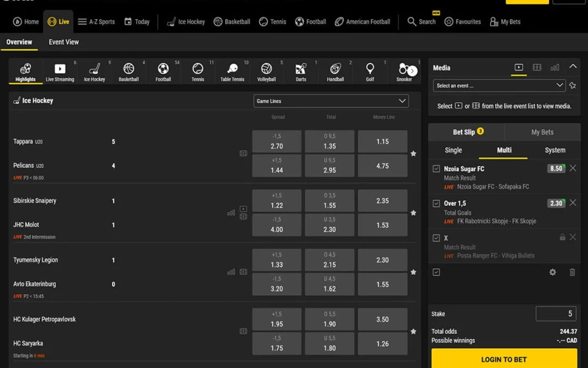Select the Darts category icon
588x368 pixels.
[x=301, y=68]
